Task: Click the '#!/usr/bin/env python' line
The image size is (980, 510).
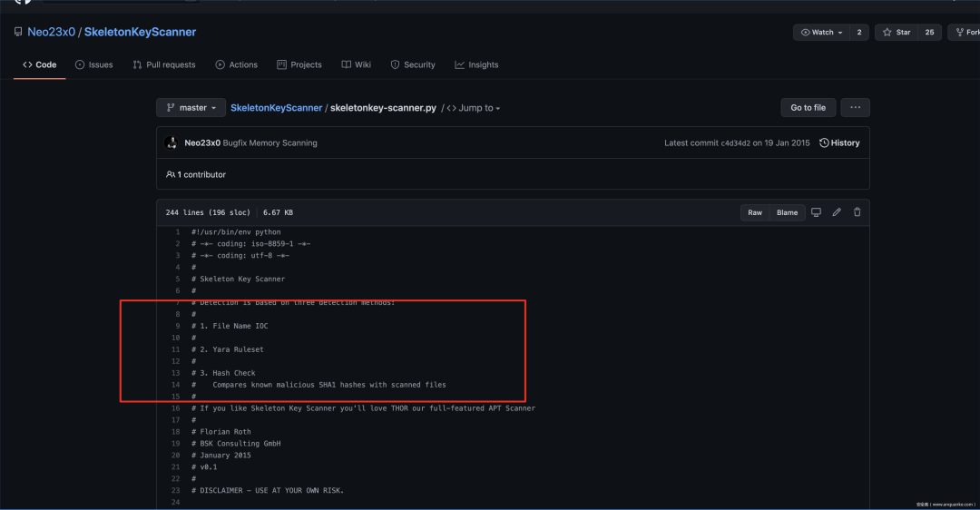Action: tap(236, 232)
